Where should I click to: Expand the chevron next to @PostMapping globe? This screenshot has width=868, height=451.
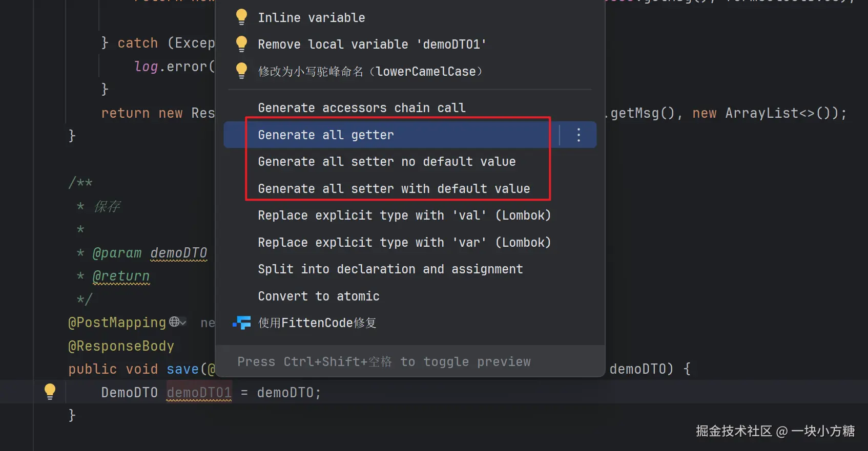click(x=183, y=322)
